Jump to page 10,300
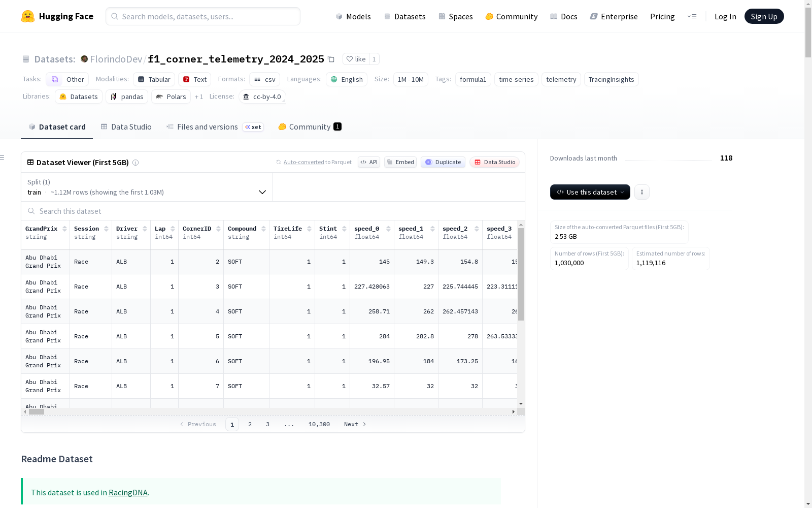Image resolution: width=812 pixels, height=508 pixels. (319, 424)
